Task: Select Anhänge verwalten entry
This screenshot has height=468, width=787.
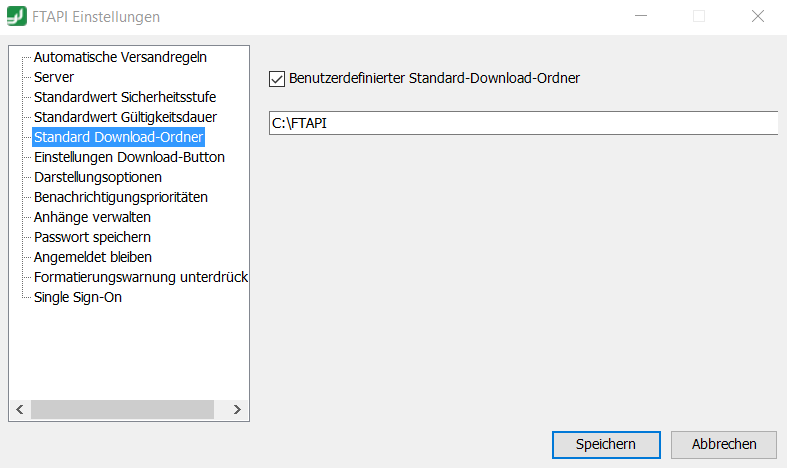Action: (x=92, y=217)
